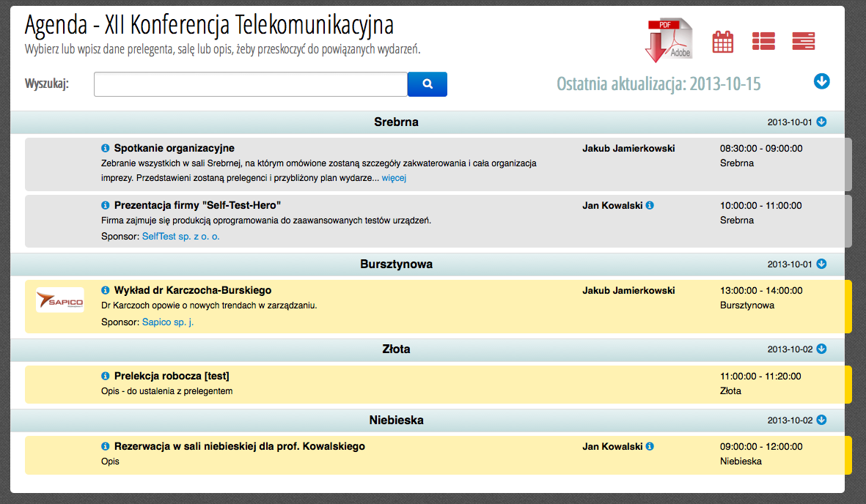Image resolution: width=866 pixels, height=504 pixels.
Task: Click speaker Jakub Jamierkowski in Wykład row
Action: pos(628,290)
